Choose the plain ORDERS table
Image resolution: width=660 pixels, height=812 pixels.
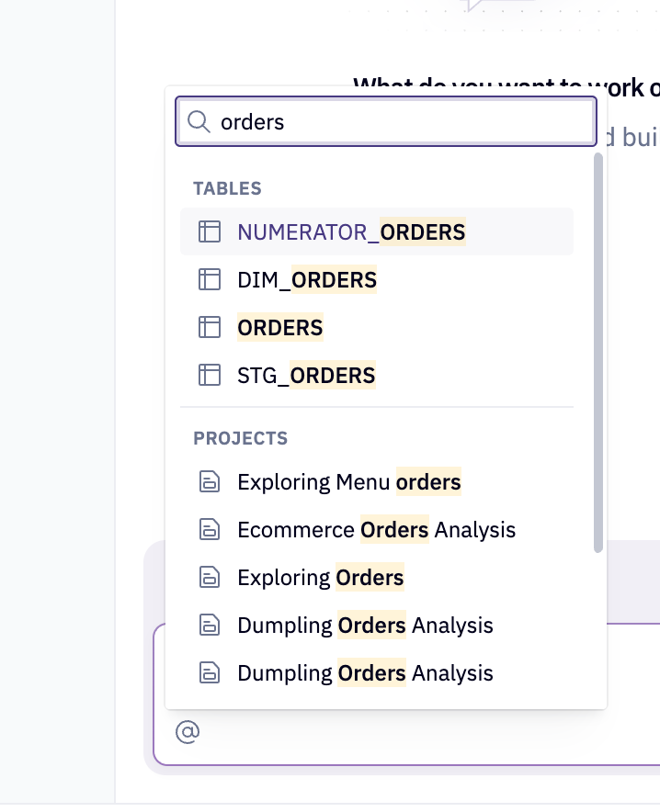[x=377, y=327]
